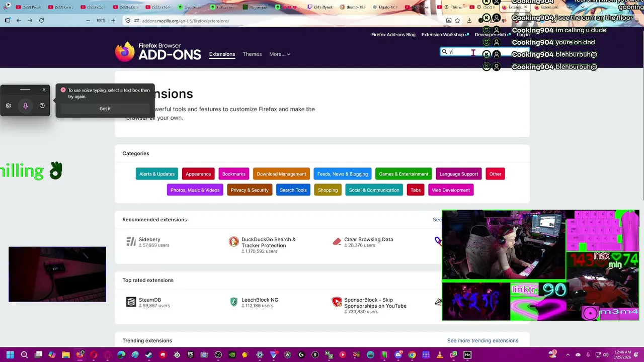Dismiss the tip with Got it
644x362 pixels.
click(x=105, y=109)
